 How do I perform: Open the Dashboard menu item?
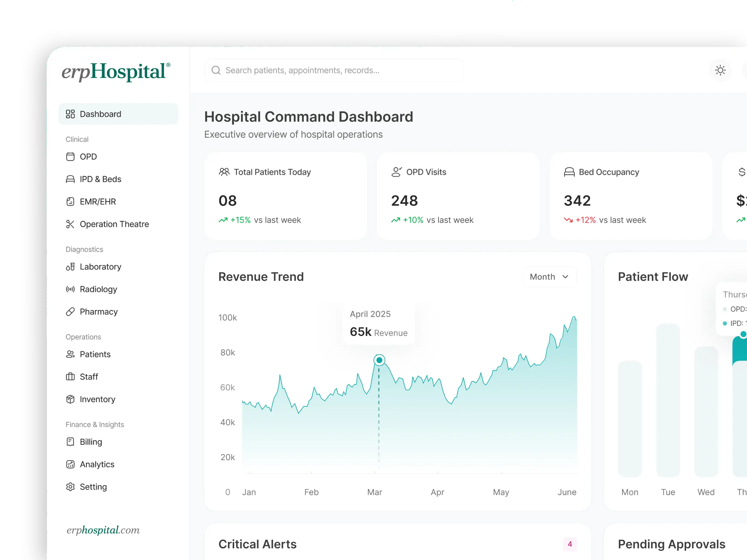point(118,114)
